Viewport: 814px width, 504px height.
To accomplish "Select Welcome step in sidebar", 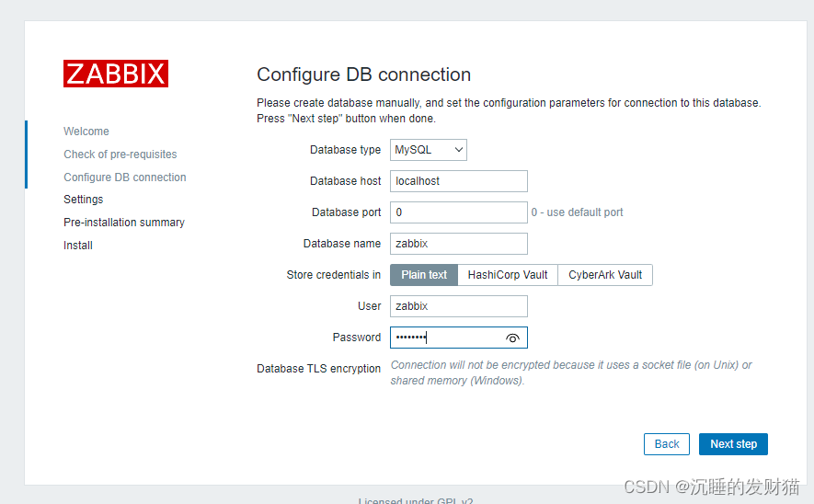I will pos(86,132).
